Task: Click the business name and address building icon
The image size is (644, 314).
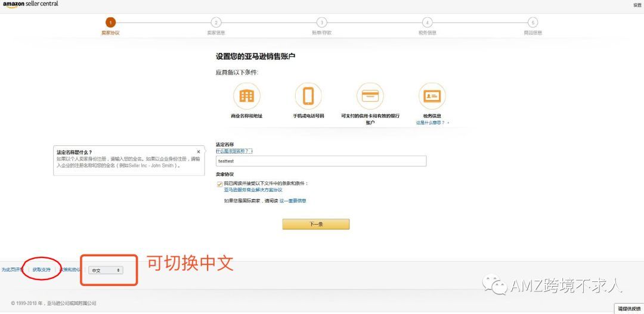Action: point(246,97)
